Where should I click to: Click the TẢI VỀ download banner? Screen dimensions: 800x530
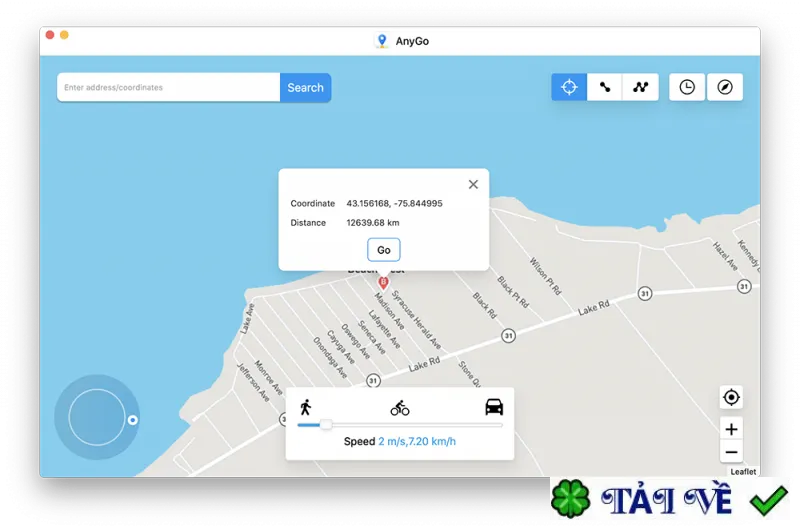coord(669,499)
